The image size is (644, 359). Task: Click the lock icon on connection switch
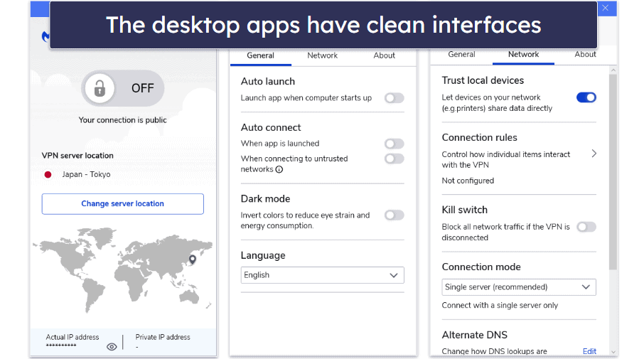[x=100, y=88]
